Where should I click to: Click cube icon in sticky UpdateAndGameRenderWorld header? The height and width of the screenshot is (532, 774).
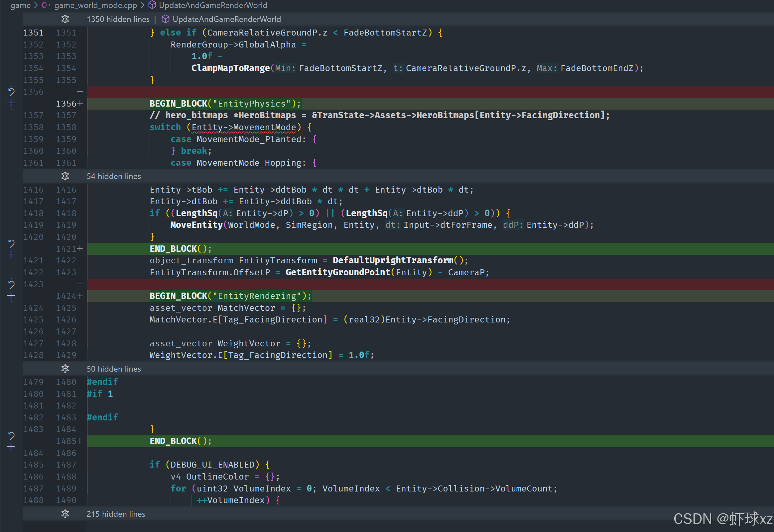tap(166, 19)
